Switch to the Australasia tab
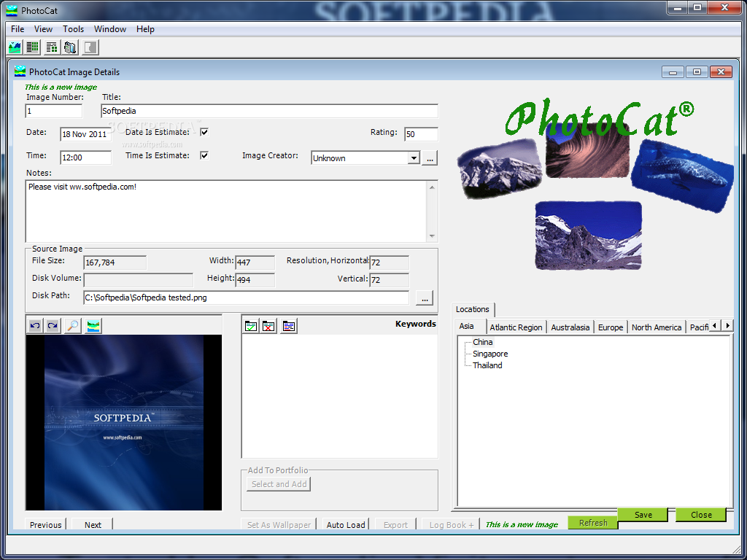The image size is (747, 560). (x=570, y=327)
